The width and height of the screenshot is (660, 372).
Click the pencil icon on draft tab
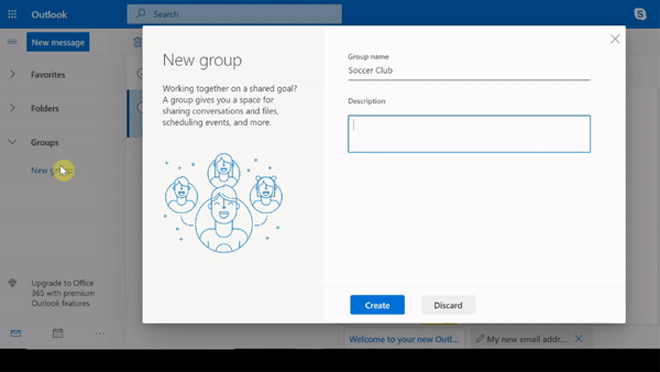(x=480, y=339)
